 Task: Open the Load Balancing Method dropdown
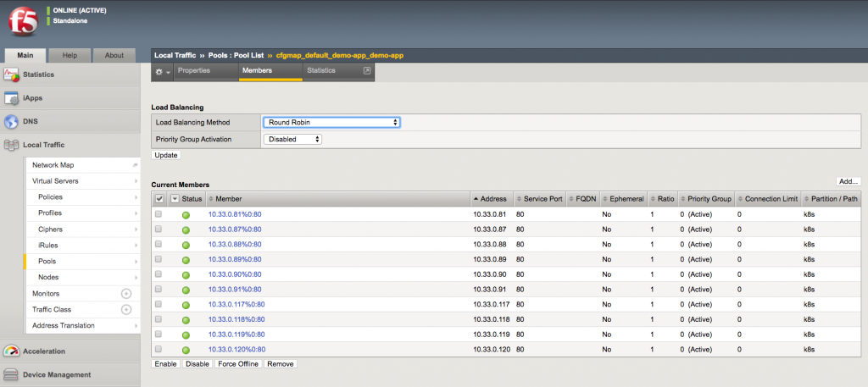[331, 122]
